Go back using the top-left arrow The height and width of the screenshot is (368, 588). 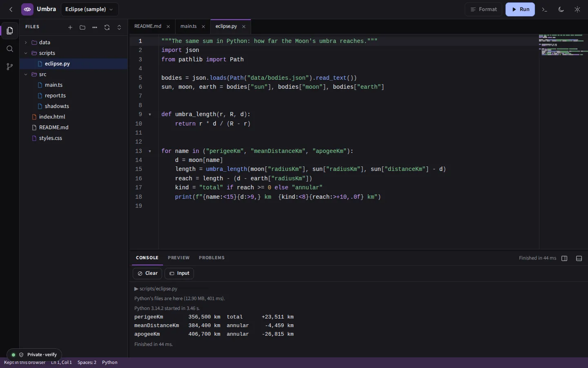coord(11,9)
